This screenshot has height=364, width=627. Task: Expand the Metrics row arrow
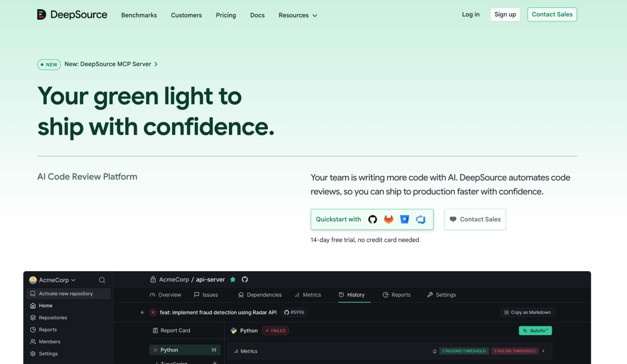(544, 351)
